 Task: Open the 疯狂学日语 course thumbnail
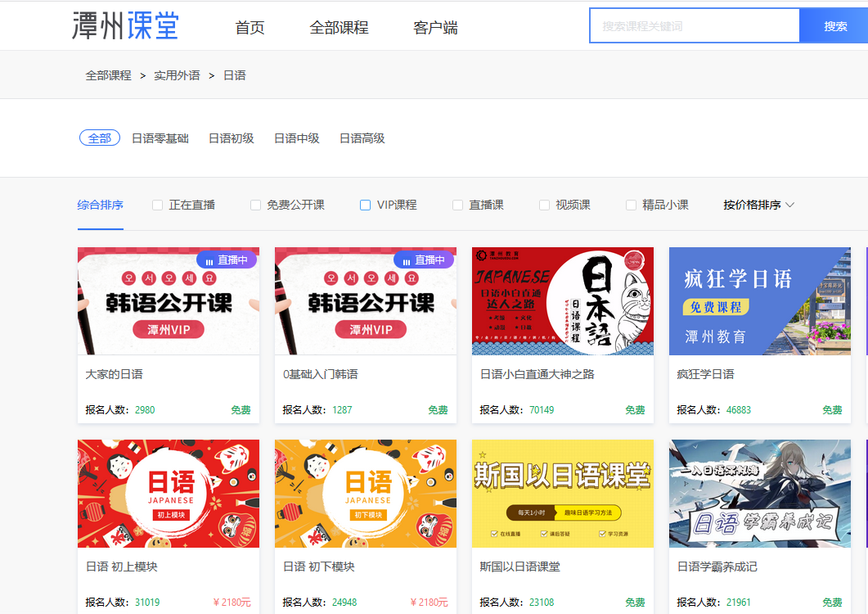(759, 301)
